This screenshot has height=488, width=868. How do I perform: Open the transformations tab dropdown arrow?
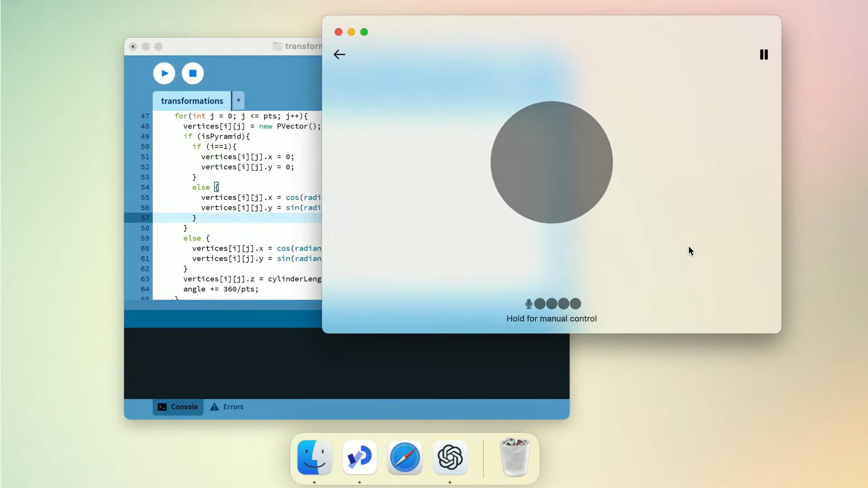coord(238,100)
